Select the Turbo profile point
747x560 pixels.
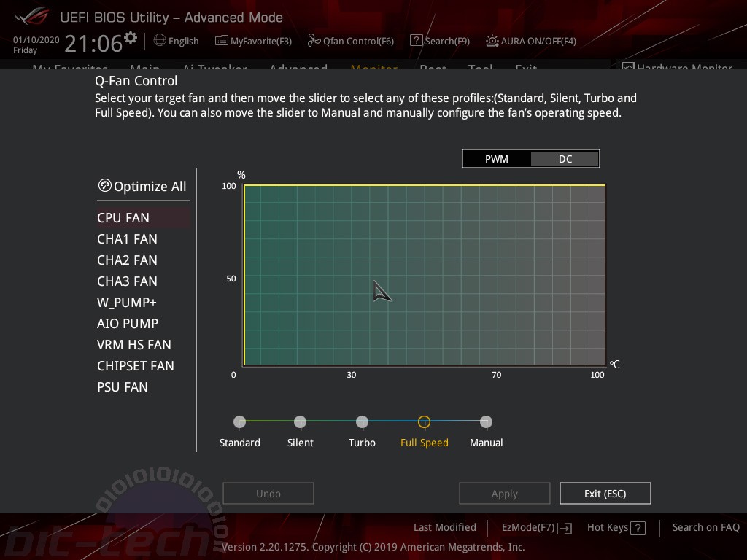(362, 421)
